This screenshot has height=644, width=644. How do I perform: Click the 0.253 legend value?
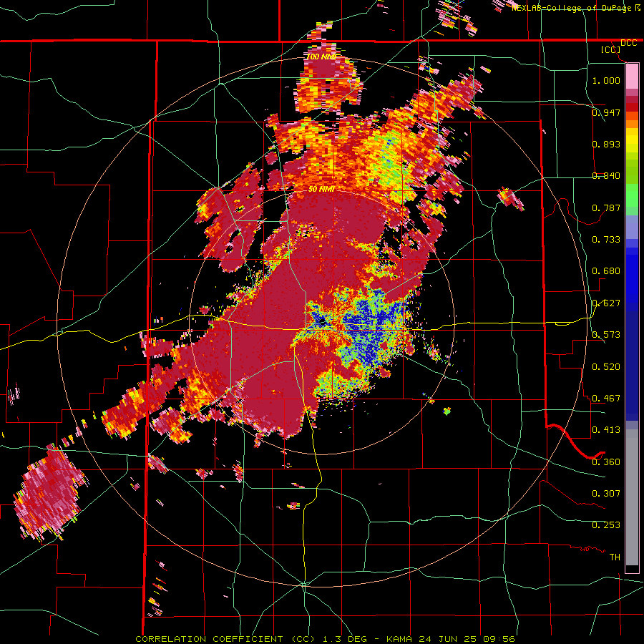[606, 525]
